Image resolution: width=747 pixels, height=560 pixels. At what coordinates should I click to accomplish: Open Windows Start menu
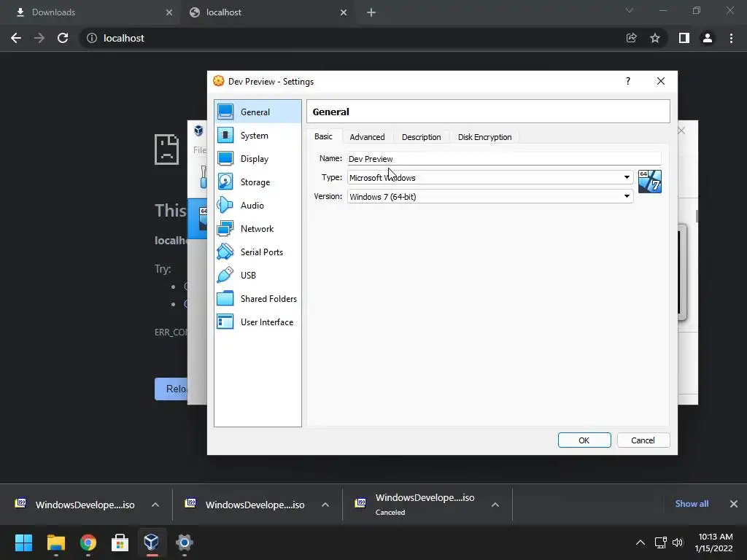[24, 542]
